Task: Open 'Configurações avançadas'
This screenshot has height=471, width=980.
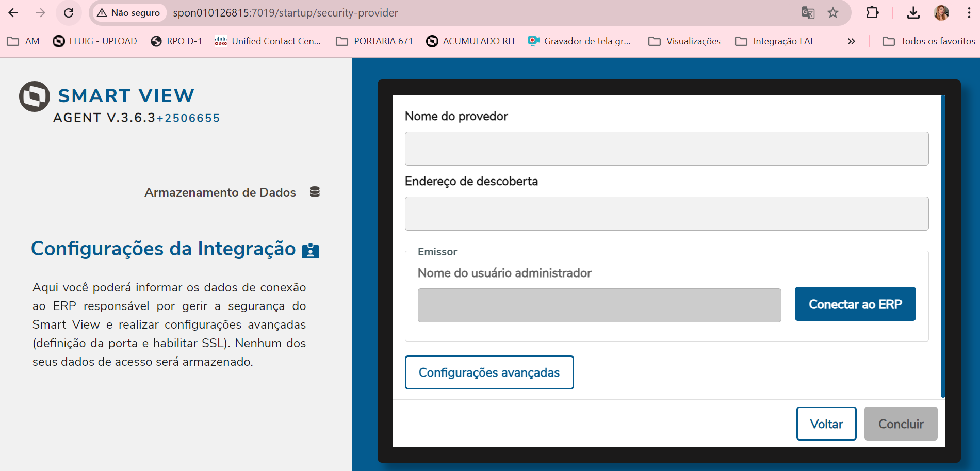Action: click(x=489, y=372)
